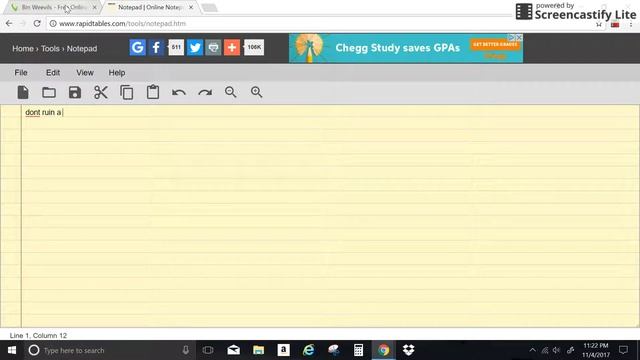Click the Line 1, Column 12 status
This screenshot has height=360, width=640.
pyautogui.click(x=38, y=336)
